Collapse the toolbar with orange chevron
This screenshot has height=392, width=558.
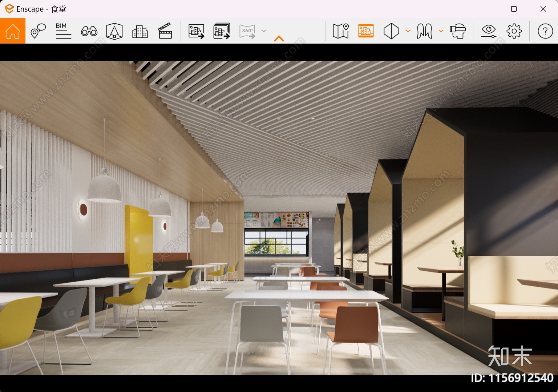point(279,39)
